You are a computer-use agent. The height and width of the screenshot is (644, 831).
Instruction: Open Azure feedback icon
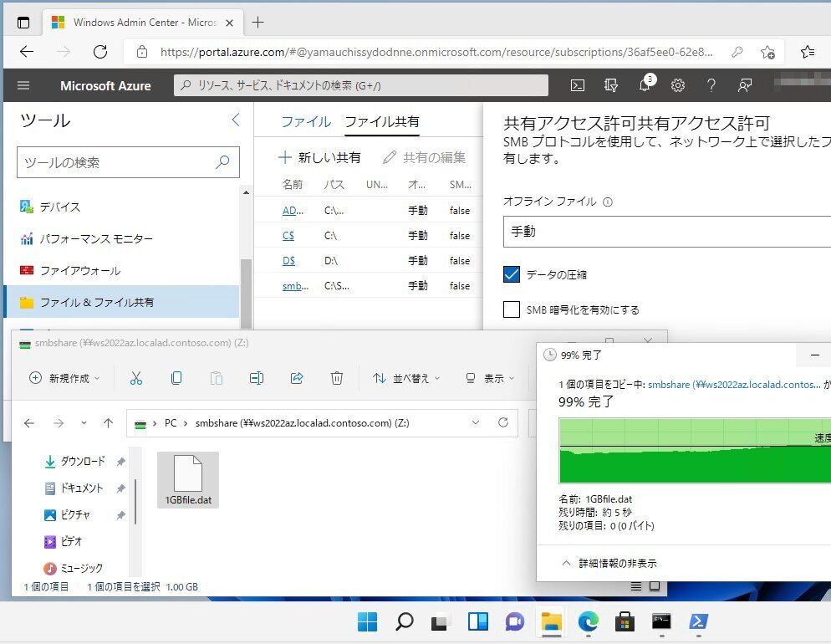pos(745,85)
